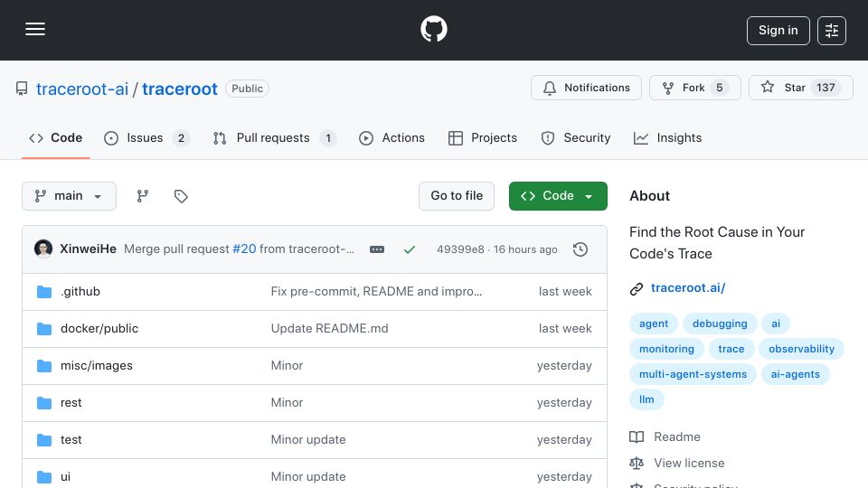
Task: Open XinweiHe's avatar
Action: pyautogui.click(x=43, y=249)
